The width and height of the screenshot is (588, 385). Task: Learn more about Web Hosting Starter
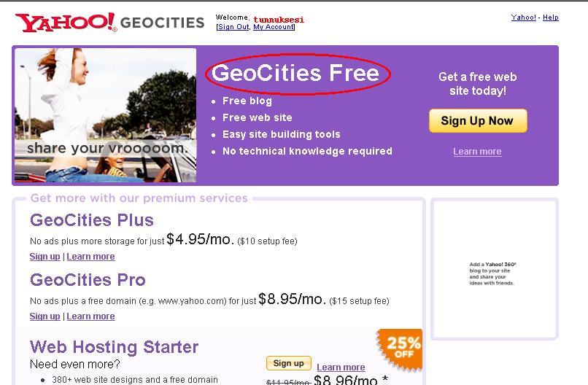tap(341, 367)
